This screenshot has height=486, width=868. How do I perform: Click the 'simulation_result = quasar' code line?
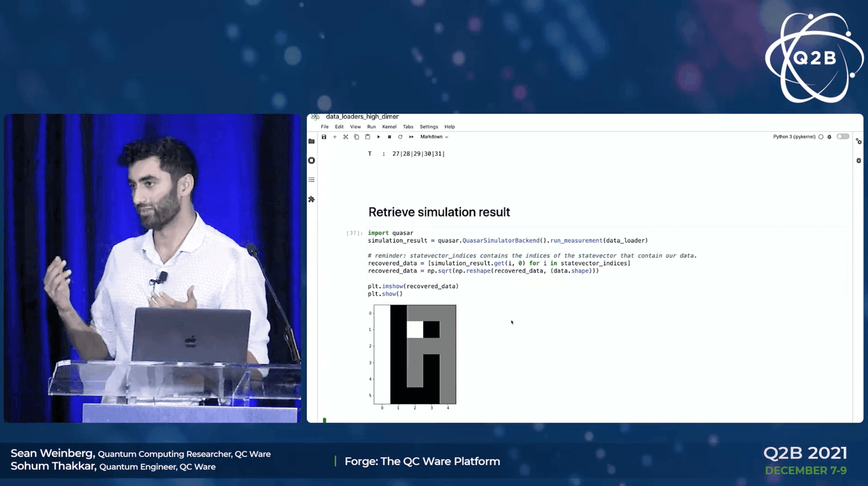point(508,241)
